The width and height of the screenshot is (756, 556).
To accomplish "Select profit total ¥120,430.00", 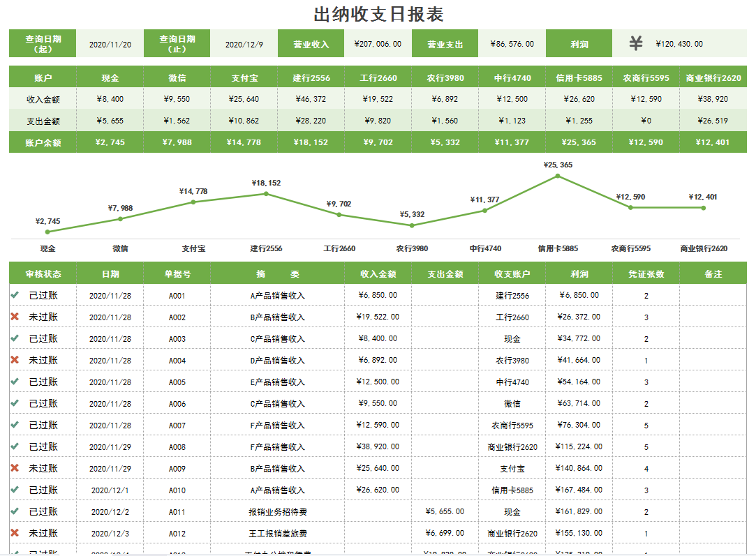I will coord(679,44).
